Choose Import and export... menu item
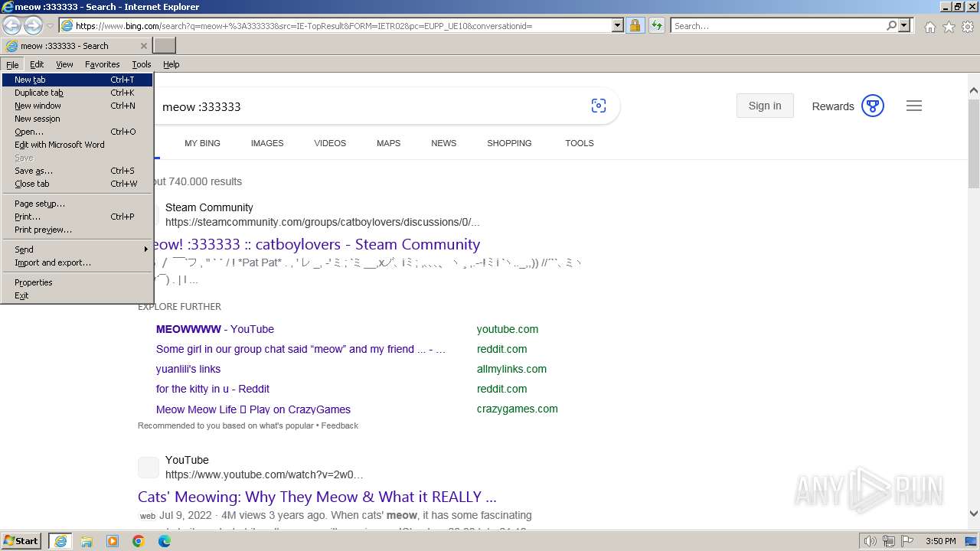This screenshot has height=551, width=980. coord(77,262)
